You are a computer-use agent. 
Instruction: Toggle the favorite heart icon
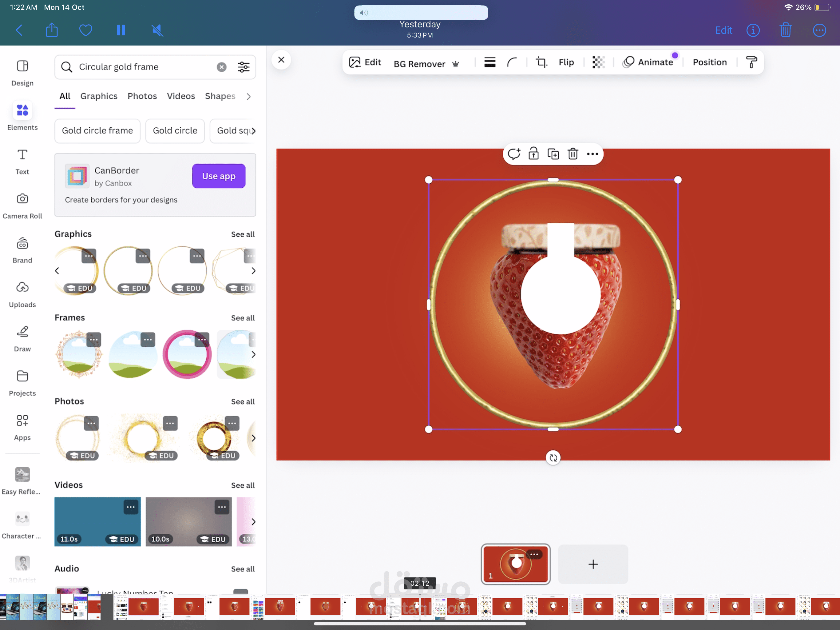(85, 30)
